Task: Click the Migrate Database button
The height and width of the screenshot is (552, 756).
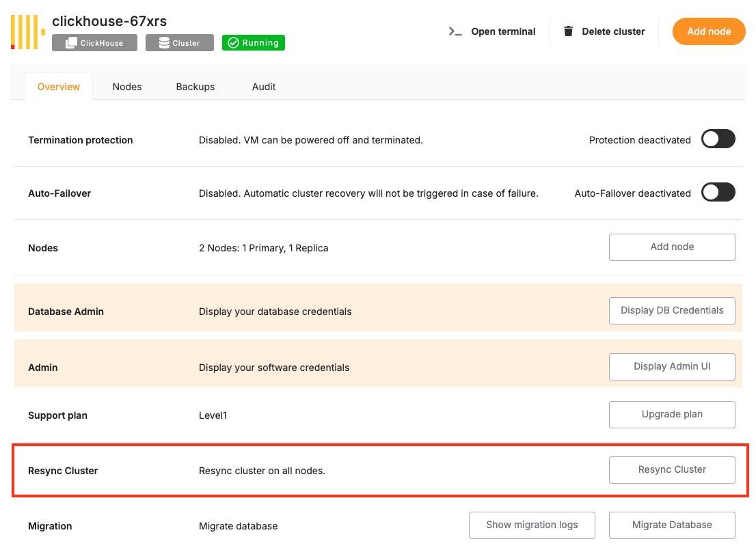Action: click(672, 525)
